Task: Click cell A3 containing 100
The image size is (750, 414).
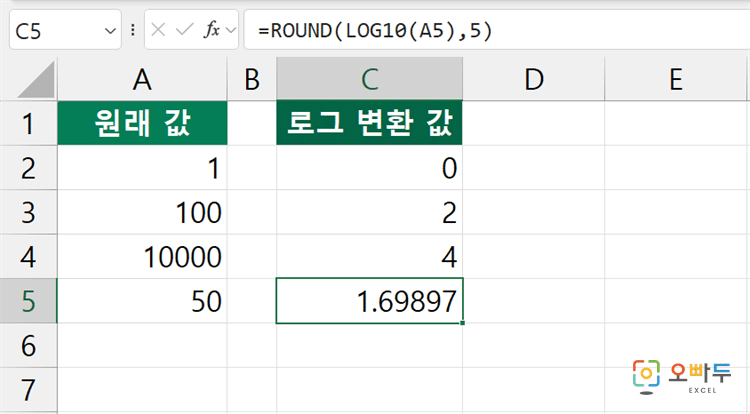Action: click(x=143, y=212)
